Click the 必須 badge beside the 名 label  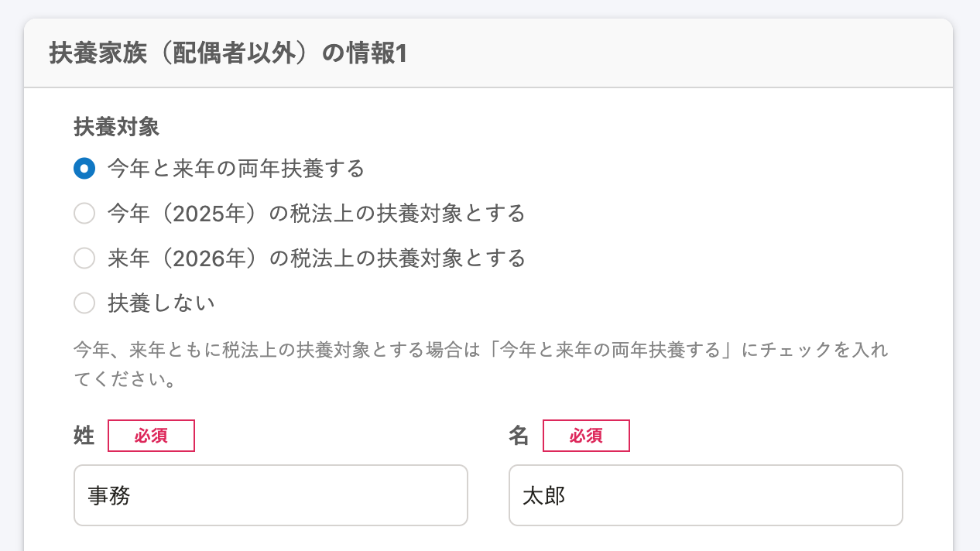click(586, 436)
